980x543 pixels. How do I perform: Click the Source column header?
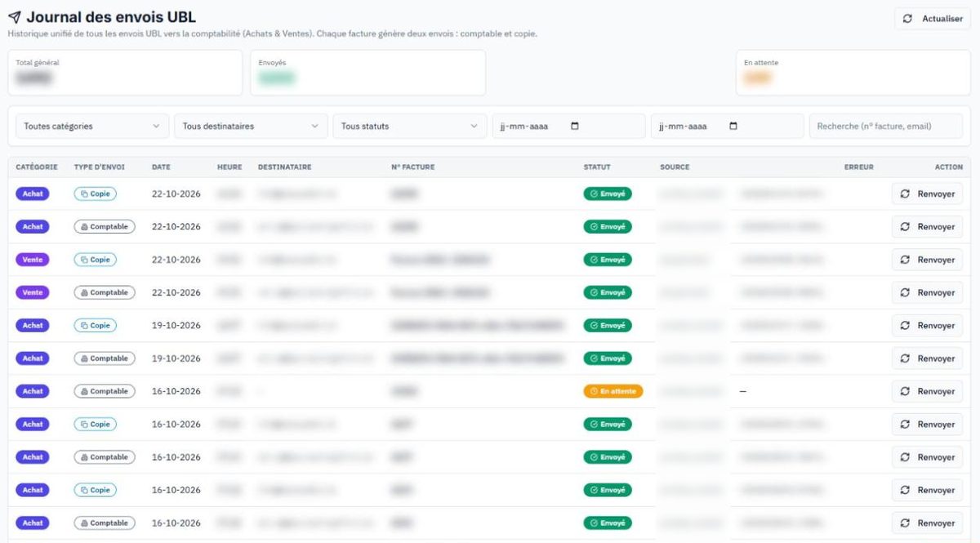(675, 167)
